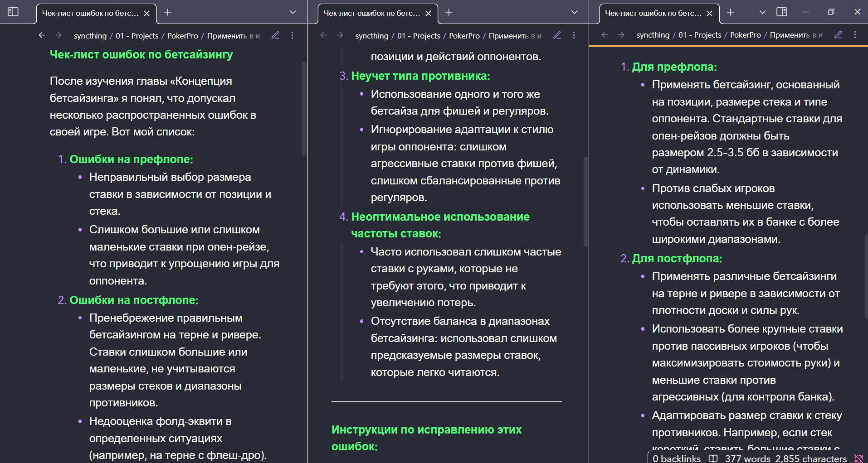Screen dimensions: 868x463
Task: Click '2,855 characters' in status bar
Action: click(x=811, y=458)
